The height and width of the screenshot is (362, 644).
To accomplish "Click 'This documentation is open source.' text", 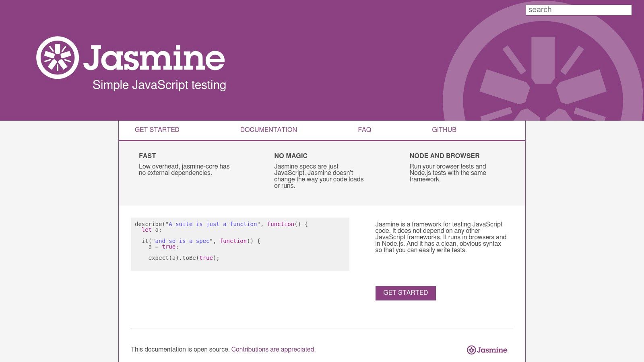I will click(180, 349).
